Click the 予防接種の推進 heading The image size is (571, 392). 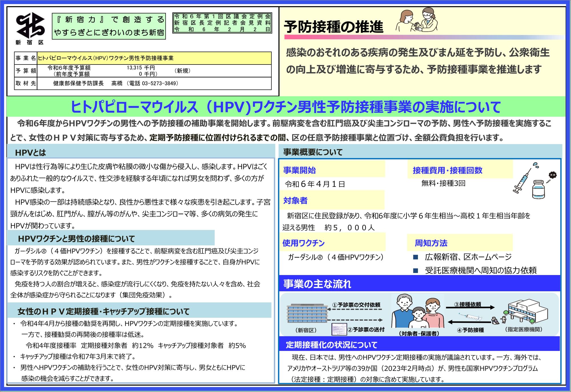pos(333,27)
